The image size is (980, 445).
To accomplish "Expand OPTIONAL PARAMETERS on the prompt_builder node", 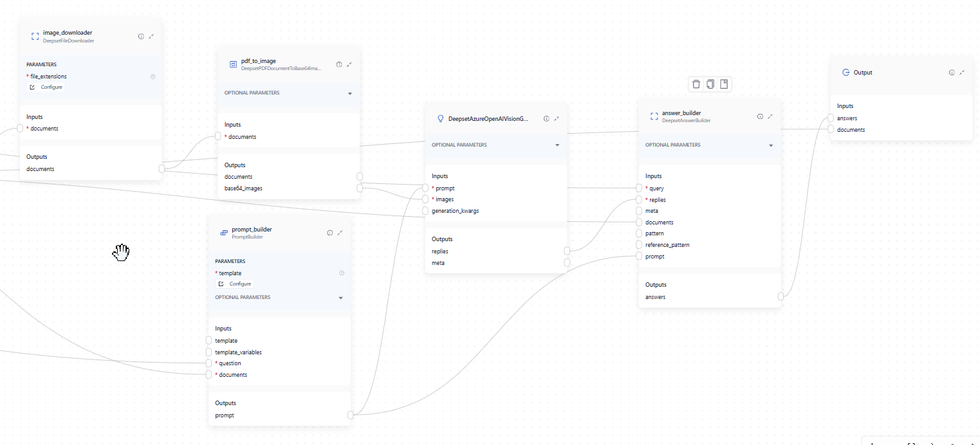I will pyautogui.click(x=340, y=297).
